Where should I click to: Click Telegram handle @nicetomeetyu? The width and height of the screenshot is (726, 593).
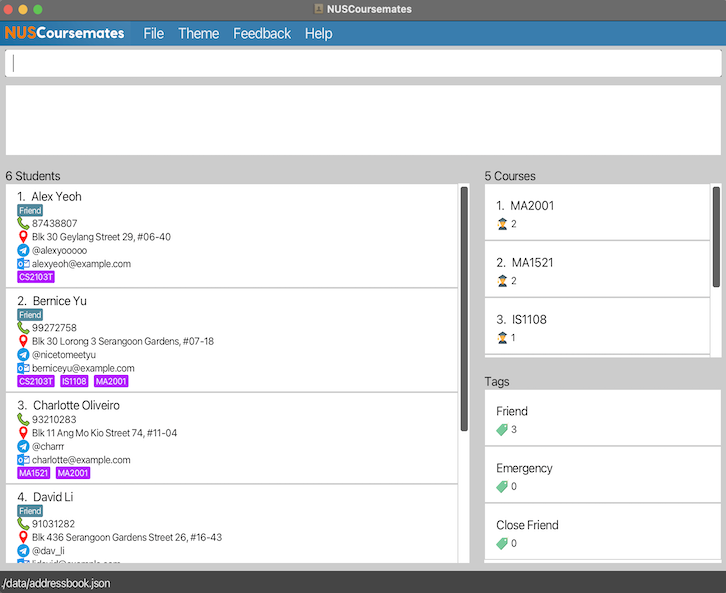tap(64, 355)
